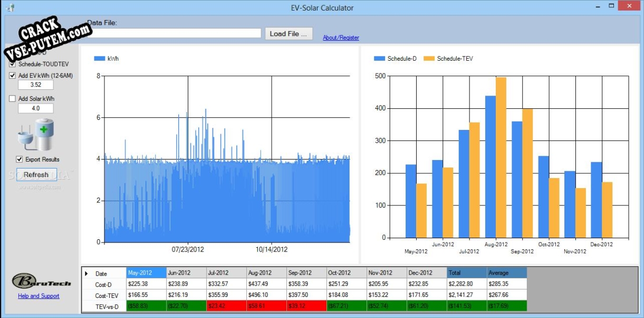This screenshot has height=318, width=644.
Task: Click the Refresh button
Action: pos(36,175)
